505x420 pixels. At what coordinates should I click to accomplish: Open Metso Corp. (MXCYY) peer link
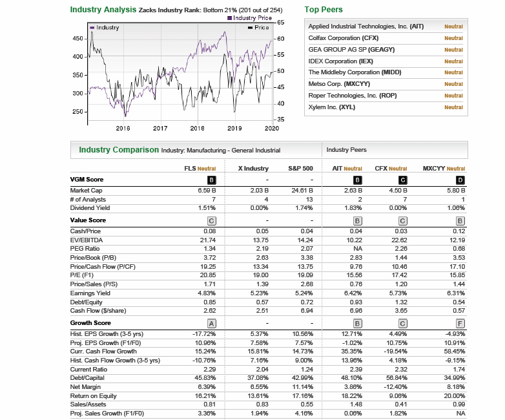pos(339,84)
